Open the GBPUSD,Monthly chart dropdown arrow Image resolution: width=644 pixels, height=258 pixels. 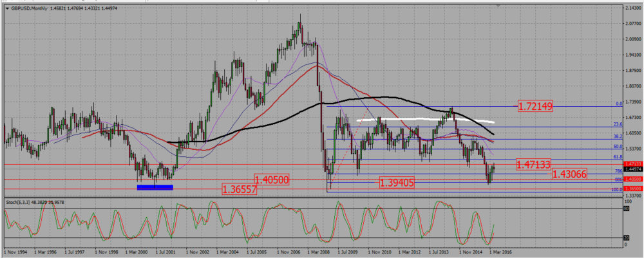(7, 8)
